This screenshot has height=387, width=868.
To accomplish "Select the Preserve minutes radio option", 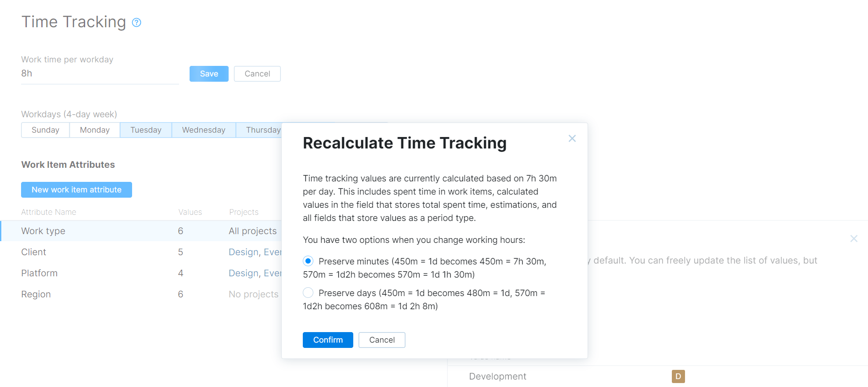I will 308,261.
